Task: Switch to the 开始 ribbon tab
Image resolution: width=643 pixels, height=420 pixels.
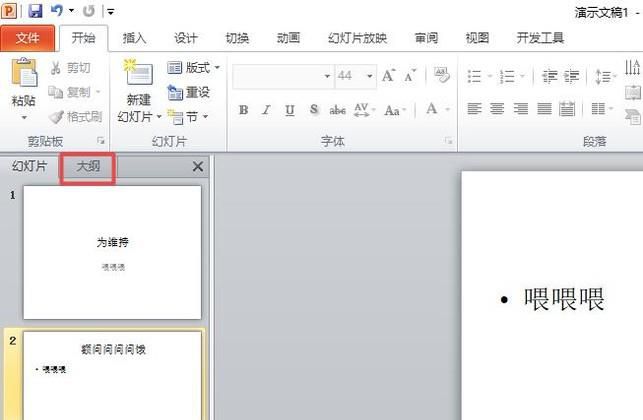Action: point(84,38)
